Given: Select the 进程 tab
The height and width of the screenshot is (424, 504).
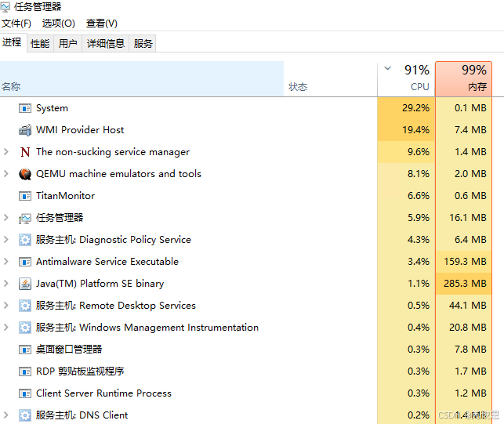Looking at the screenshot, I should [x=12, y=42].
